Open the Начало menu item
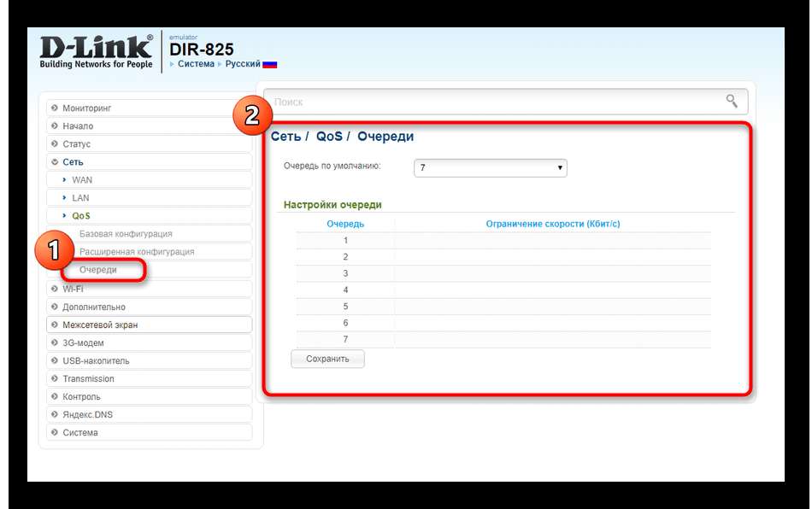This screenshot has height=509, width=812. click(x=149, y=126)
